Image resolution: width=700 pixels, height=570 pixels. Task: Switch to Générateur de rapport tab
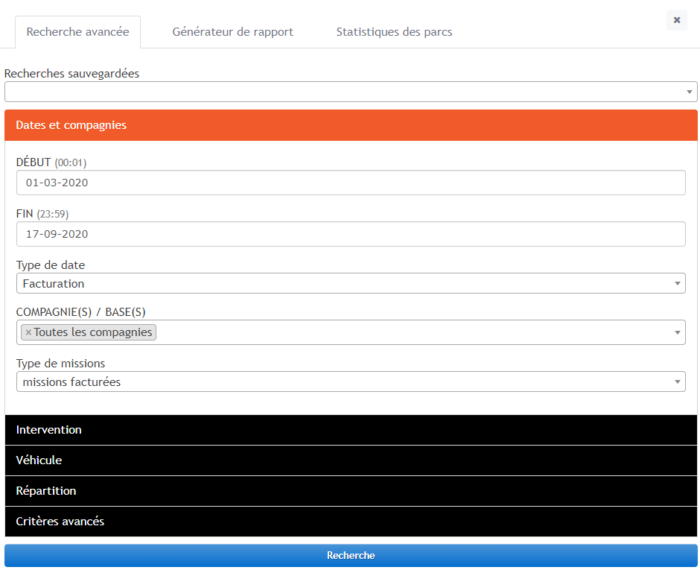pos(232,32)
